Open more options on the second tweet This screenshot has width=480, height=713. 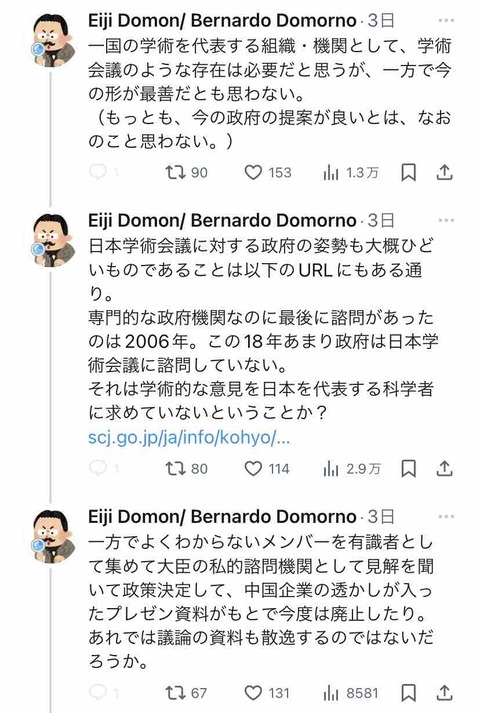point(446,221)
